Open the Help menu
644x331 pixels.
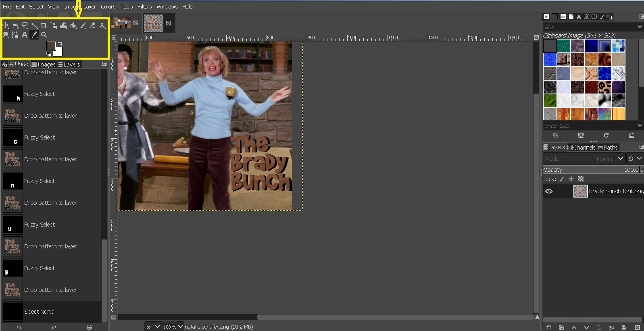(187, 6)
